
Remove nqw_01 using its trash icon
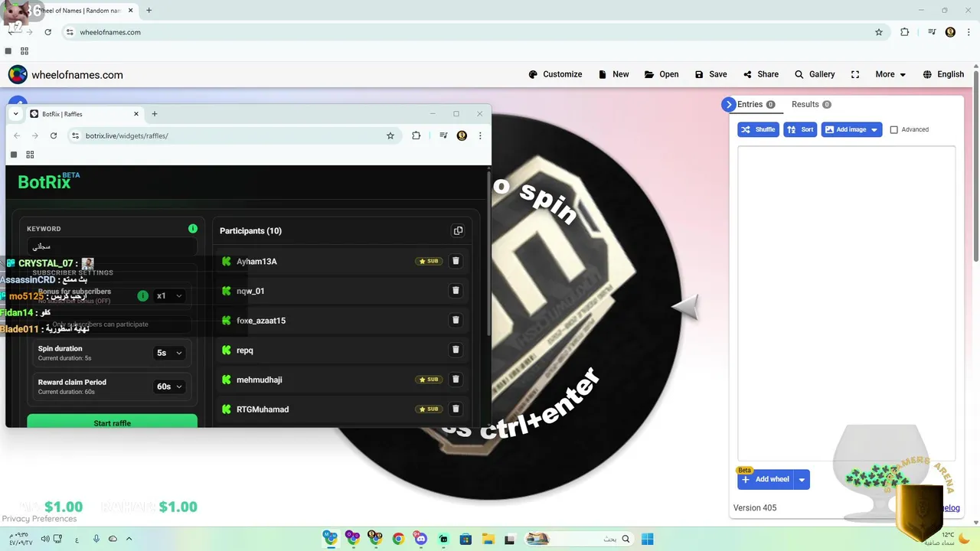pos(456,291)
